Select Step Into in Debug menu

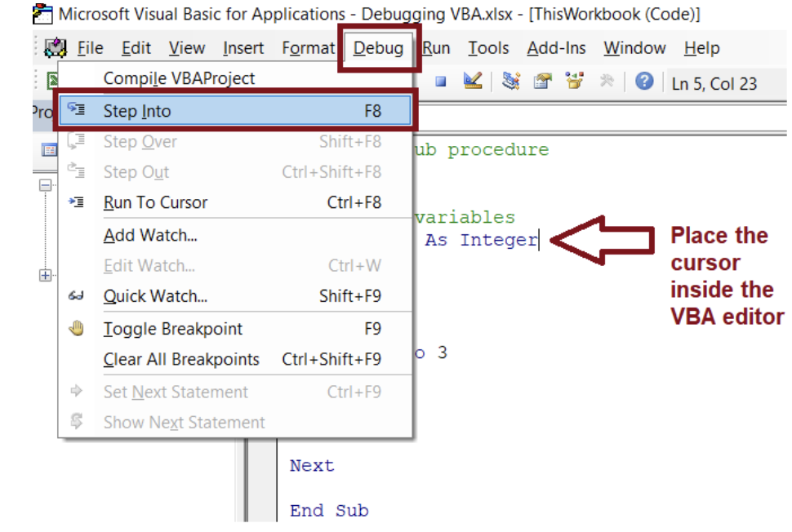pyautogui.click(x=137, y=111)
